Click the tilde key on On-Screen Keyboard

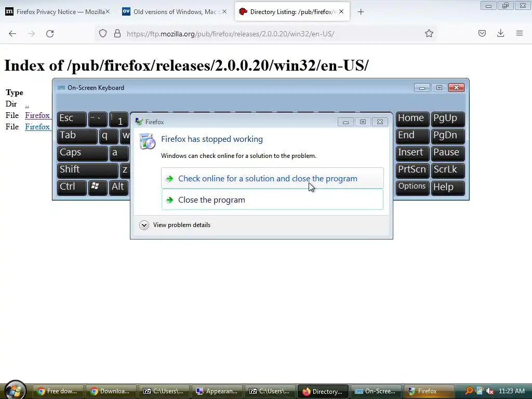(98, 119)
